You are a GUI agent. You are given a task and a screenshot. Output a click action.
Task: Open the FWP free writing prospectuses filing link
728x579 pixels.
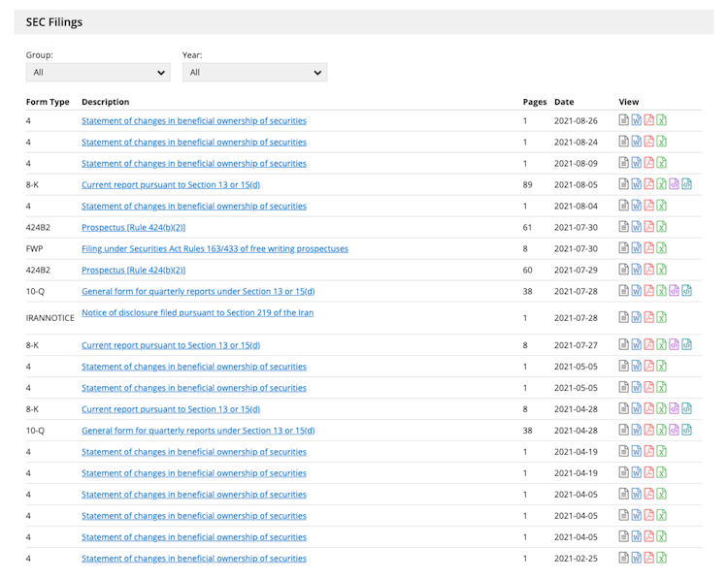(215, 248)
